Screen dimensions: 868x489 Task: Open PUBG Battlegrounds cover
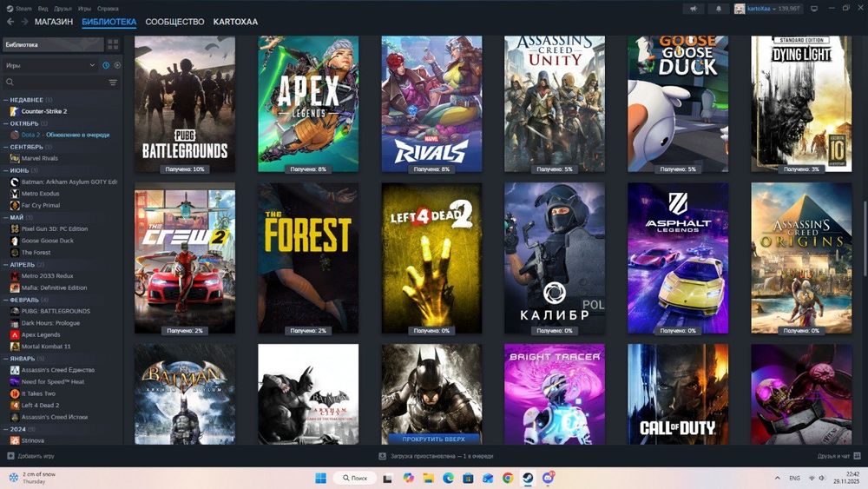pos(185,104)
